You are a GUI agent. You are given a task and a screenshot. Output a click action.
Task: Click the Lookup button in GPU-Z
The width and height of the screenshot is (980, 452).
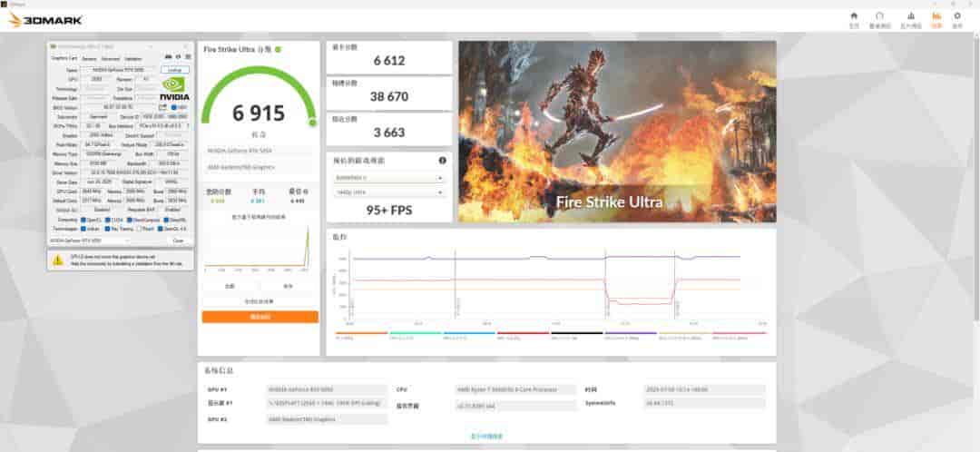click(x=174, y=69)
